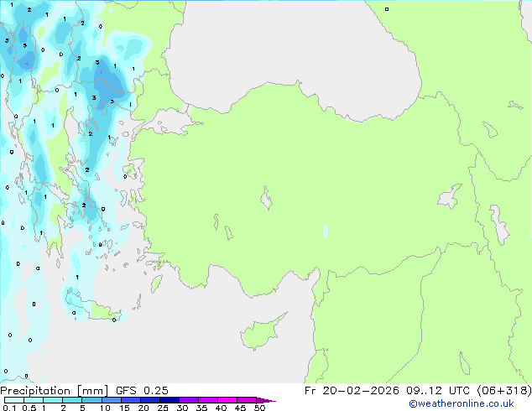Click the '50' legend scale label
Screen dimensions: 532x411
[x=259, y=408]
